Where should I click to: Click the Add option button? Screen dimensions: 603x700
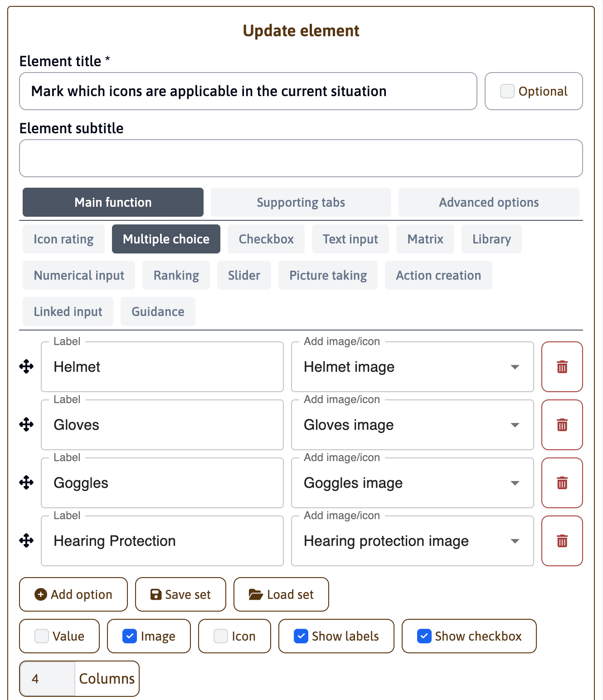(x=73, y=594)
